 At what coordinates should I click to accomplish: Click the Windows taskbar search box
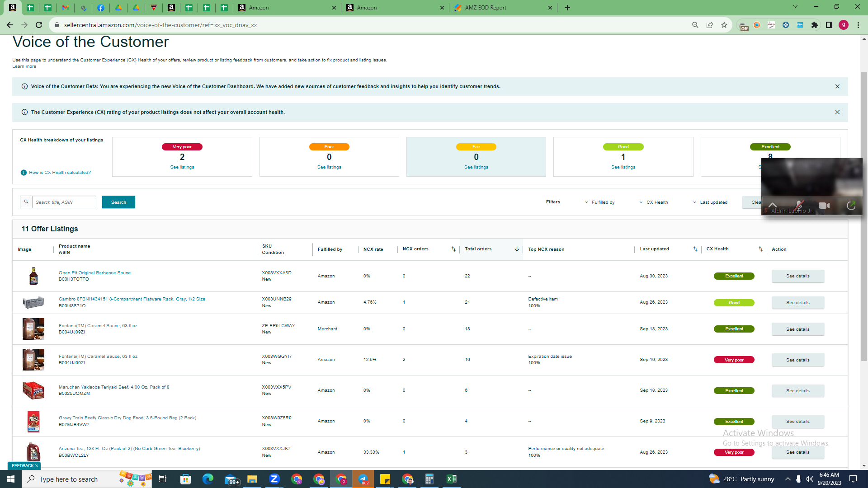87,479
